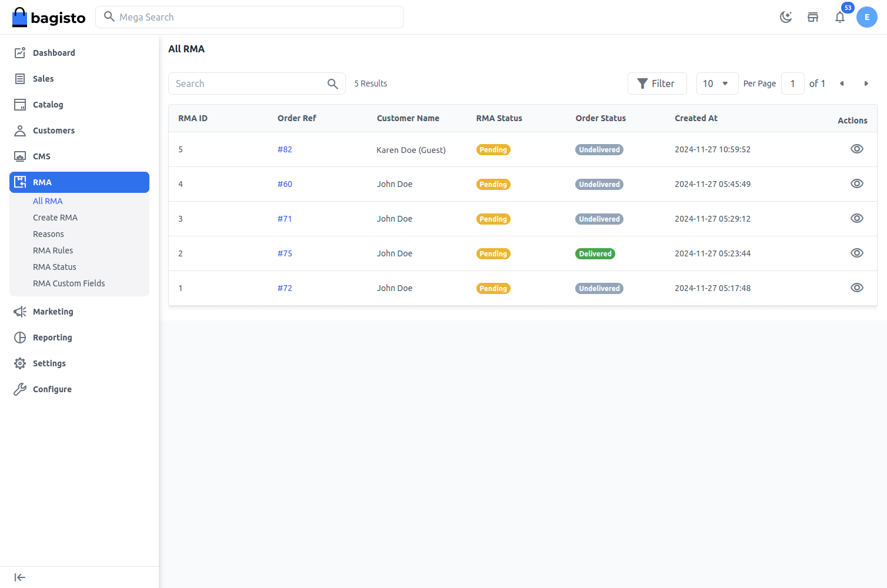This screenshot has height=588, width=887.
Task: Sort by Customer Name column header
Action: point(408,118)
